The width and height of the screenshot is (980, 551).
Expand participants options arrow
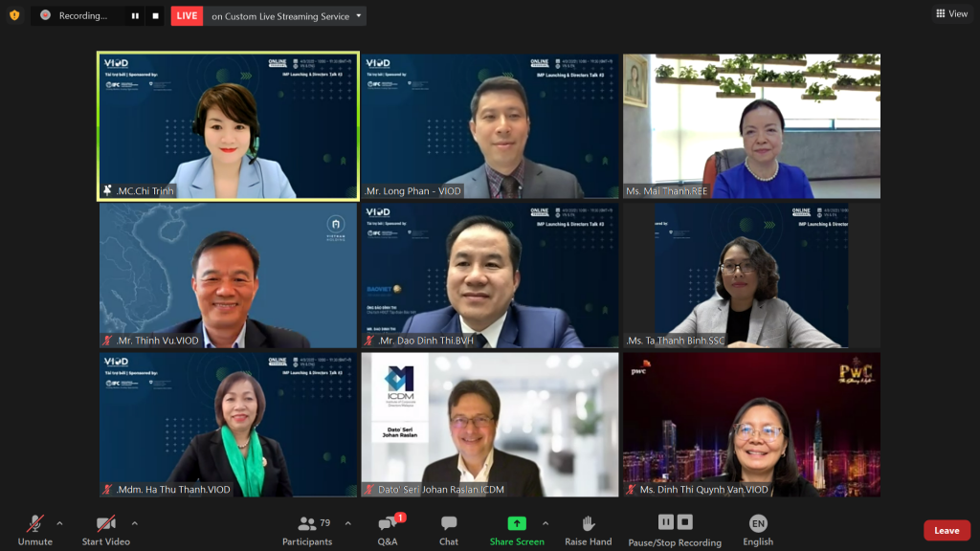(347, 523)
